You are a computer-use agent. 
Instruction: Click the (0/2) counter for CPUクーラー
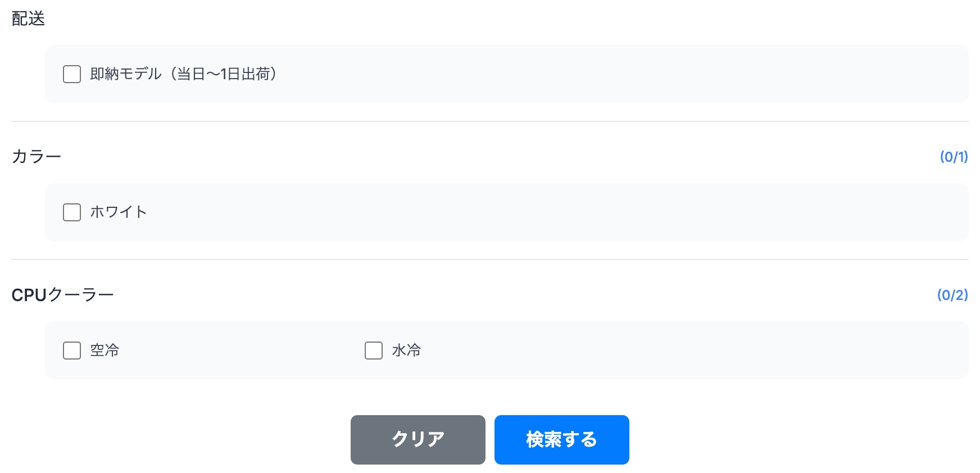click(x=952, y=295)
